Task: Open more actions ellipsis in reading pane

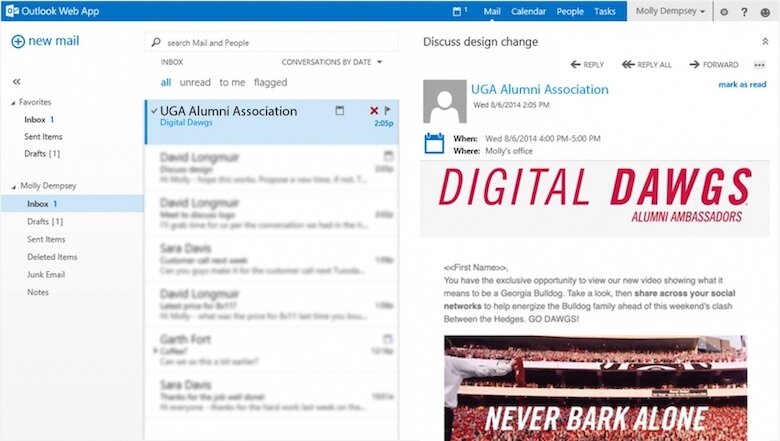Action: (759, 65)
